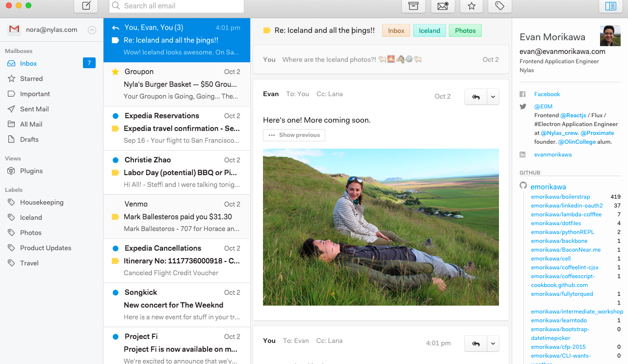Click the Twitter icon in contact sidebar
628x364 pixels.
523,106
